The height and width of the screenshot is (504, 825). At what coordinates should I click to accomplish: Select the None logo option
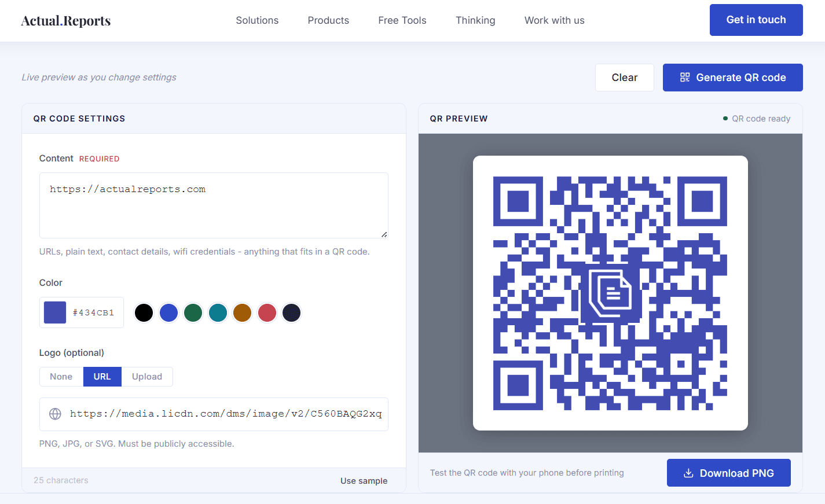pyautogui.click(x=61, y=377)
